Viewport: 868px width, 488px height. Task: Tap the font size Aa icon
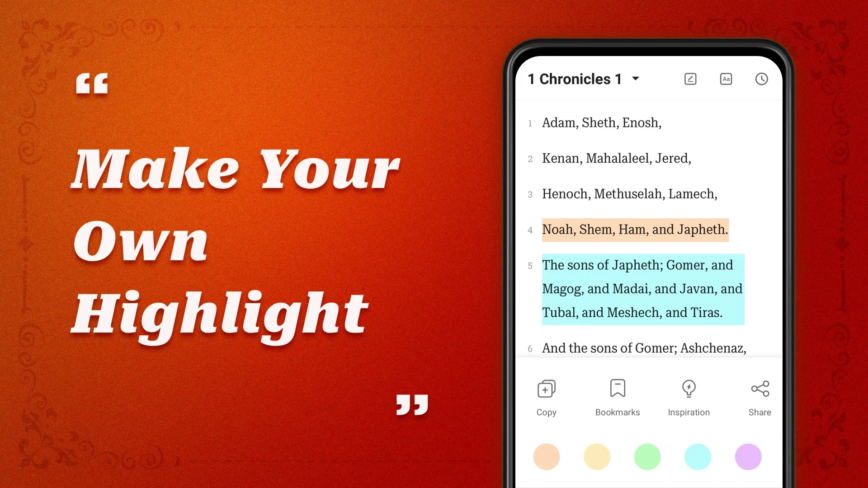(x=726, y=79)
